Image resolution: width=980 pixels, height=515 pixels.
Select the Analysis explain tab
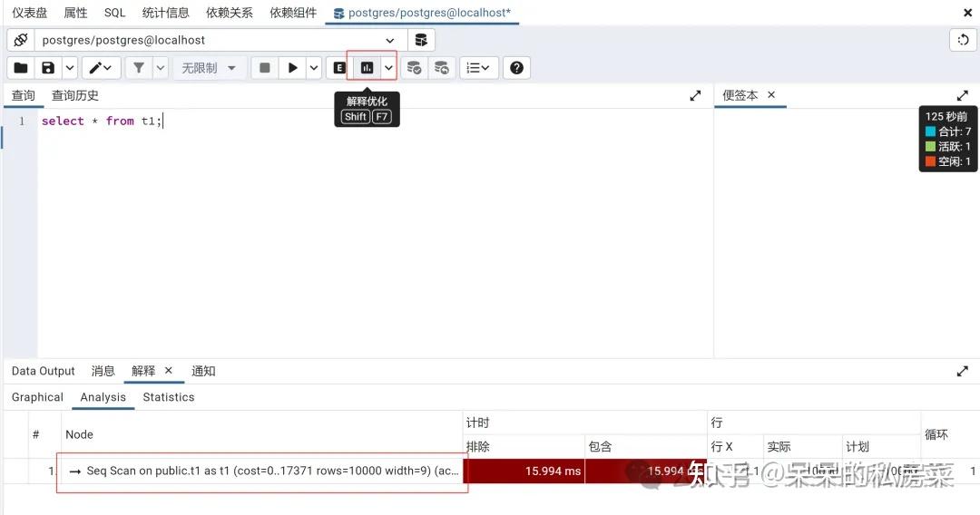tap(103, 397)
